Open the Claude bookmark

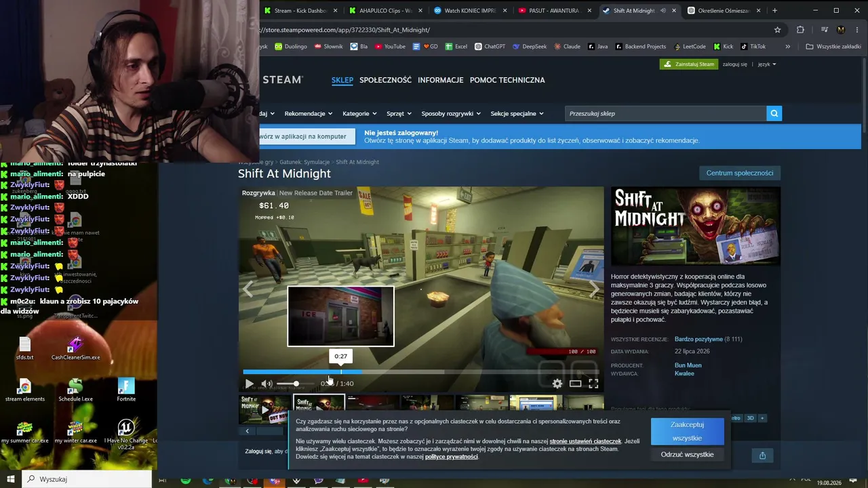[x=567, y=47]
